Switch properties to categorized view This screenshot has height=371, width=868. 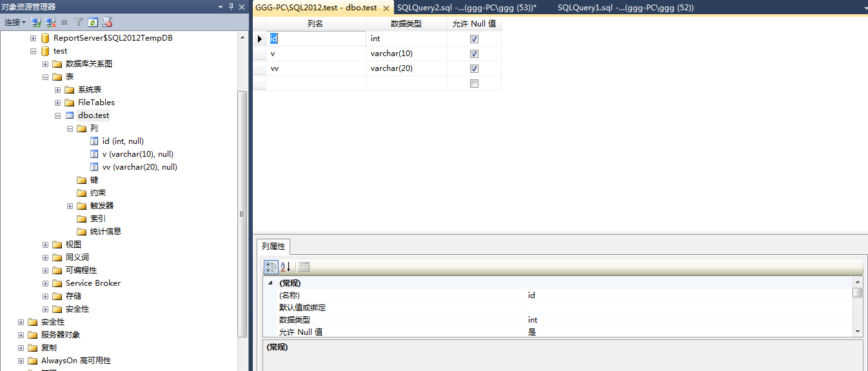[x=271, y=267]
